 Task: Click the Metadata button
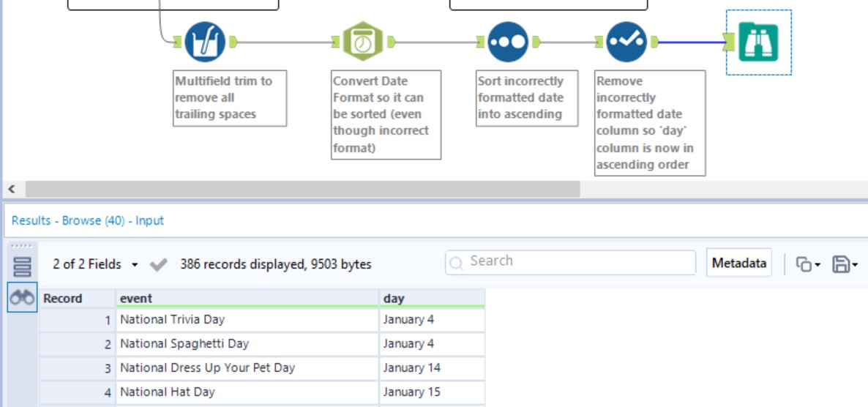[738, 263]
